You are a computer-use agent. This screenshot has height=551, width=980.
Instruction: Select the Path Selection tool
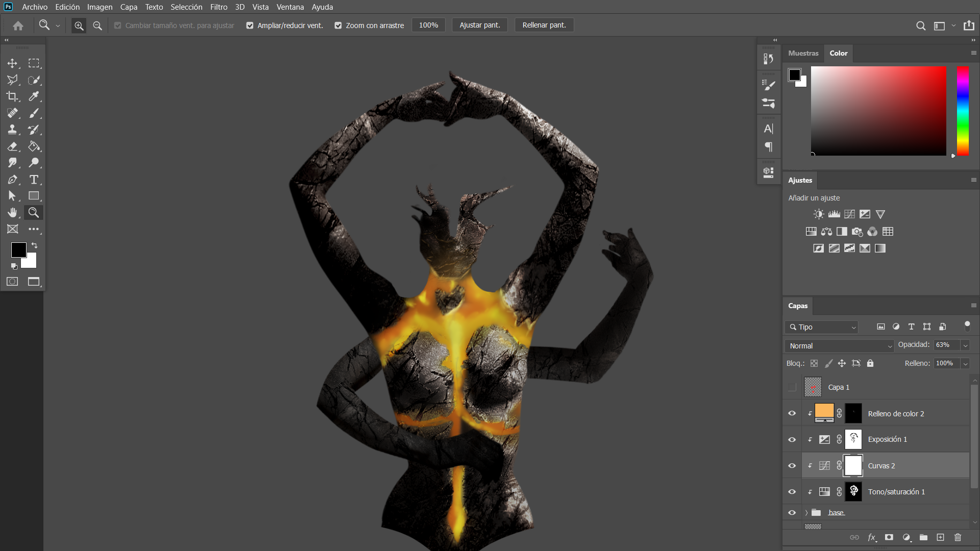[12, 196]
